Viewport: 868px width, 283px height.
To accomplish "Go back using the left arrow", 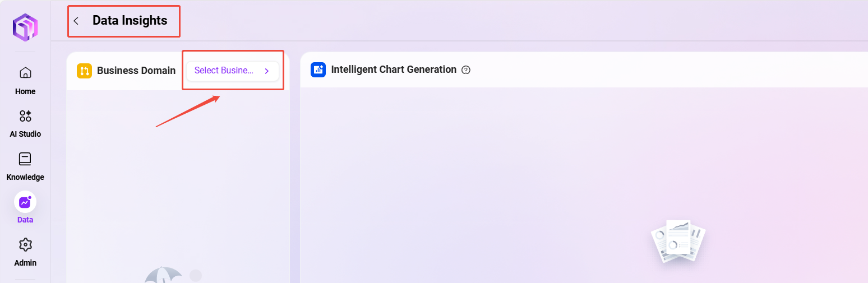I will point(76,21).
